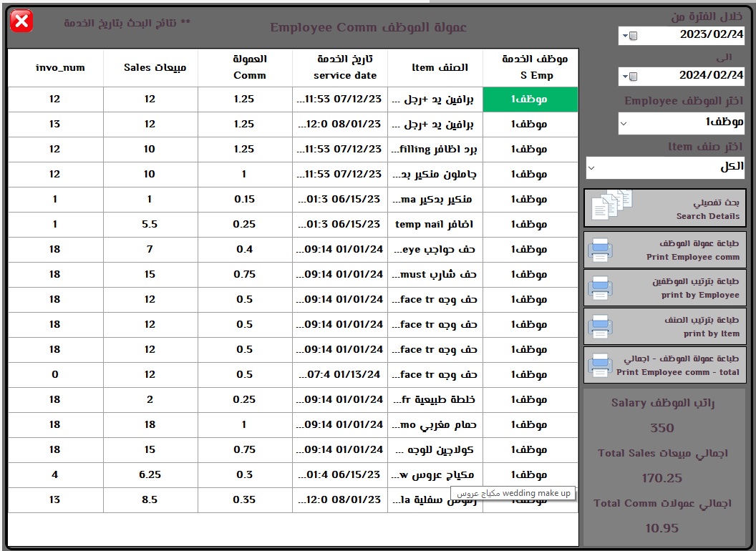Click the sales value 7 in the eyebrow row
Image resolution: width=756 pixels, height=551 pixels.
point(150,250)
